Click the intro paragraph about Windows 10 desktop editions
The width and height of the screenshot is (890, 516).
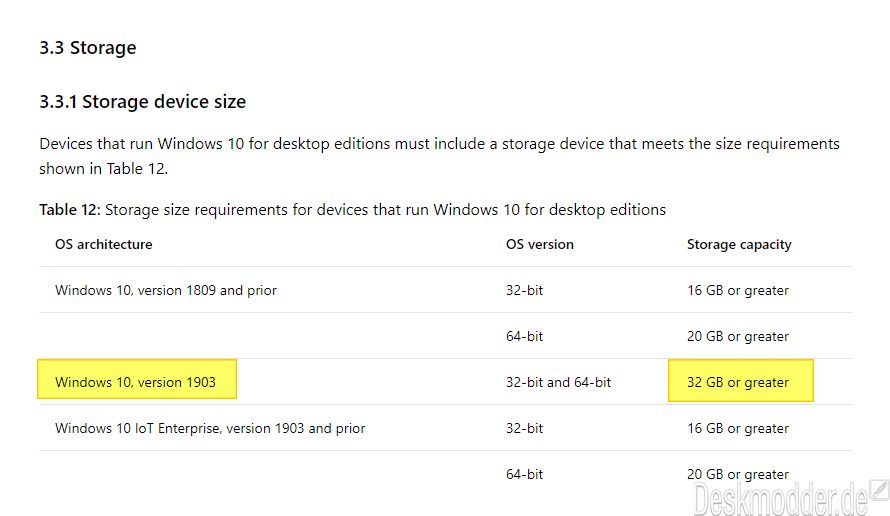pos(439,156)
